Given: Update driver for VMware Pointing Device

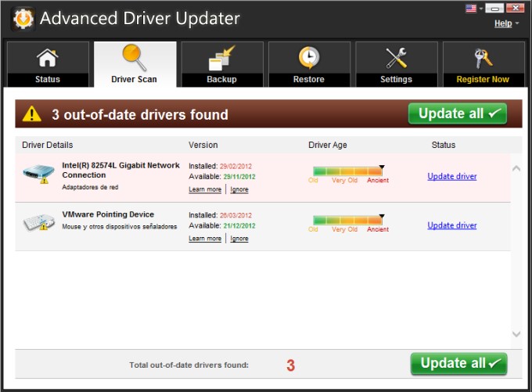Looking at the screenshot, I should [452, 225].
